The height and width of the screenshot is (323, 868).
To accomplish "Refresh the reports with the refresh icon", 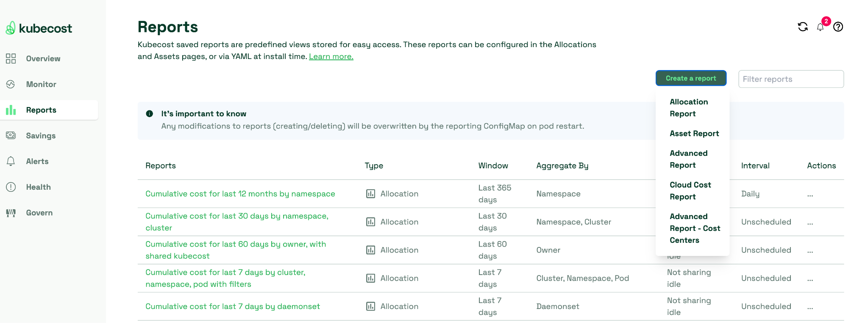I will click(803, 27).
